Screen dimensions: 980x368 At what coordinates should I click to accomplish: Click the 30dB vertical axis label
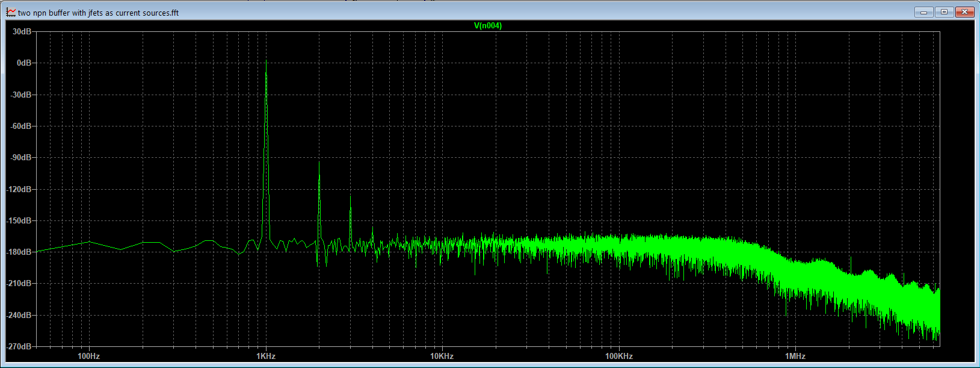[22, 31]
